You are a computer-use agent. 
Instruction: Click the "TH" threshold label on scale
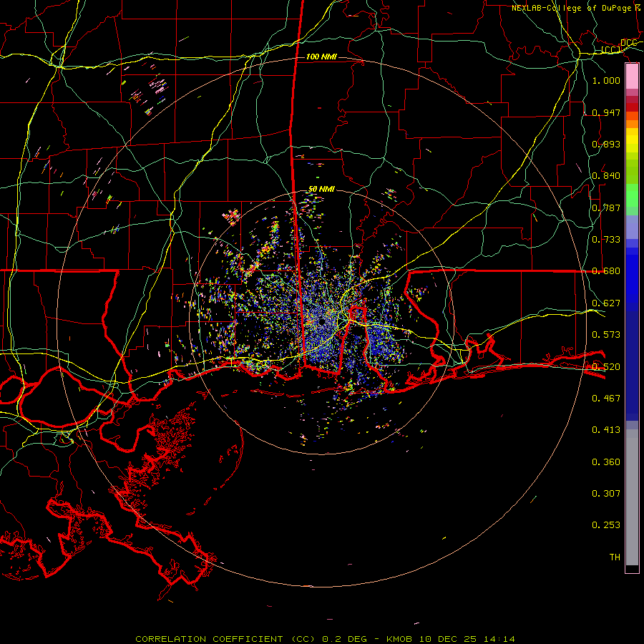pyautogui.click(x=615, y=557)
